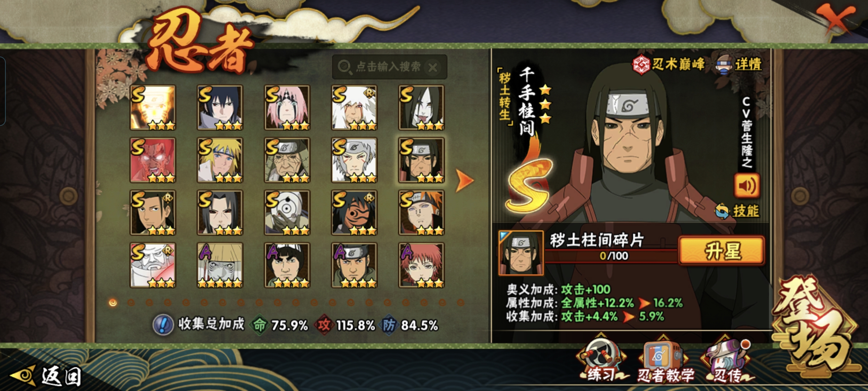Viewport: 868px width, 391px height.
Task: Click 升星 star upgrade button
Action: click(722, 251)
